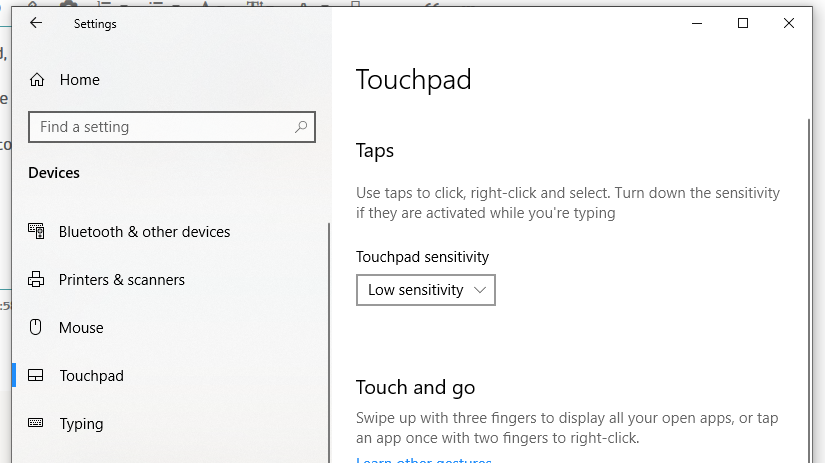The height and width of the screenshot is (463, 825).
Task: Click the Printers & scanners printer icon
Action: click(x=37, y=280)
